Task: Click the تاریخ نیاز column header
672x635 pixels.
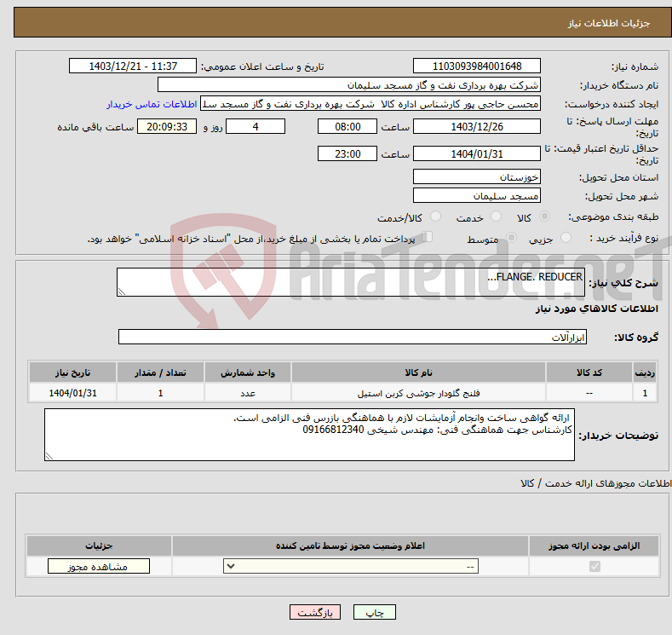Action: pyautogui.click(x=72, y=372)
